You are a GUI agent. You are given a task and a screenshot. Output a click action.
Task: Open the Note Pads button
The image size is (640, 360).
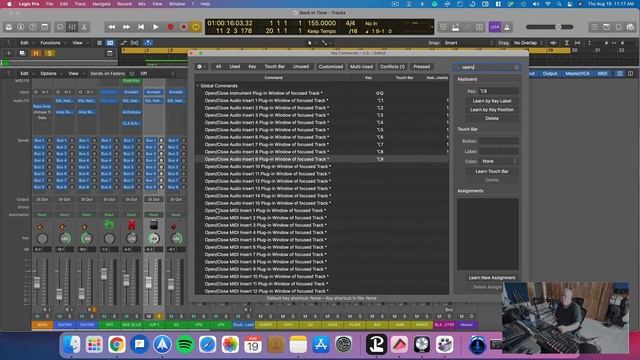[607, 27]
